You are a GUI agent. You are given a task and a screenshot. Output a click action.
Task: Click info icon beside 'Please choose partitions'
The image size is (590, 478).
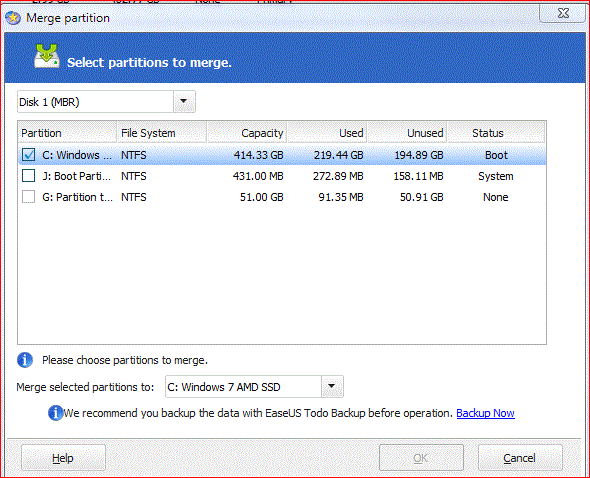pyautogui.click(x=25, y=360)
